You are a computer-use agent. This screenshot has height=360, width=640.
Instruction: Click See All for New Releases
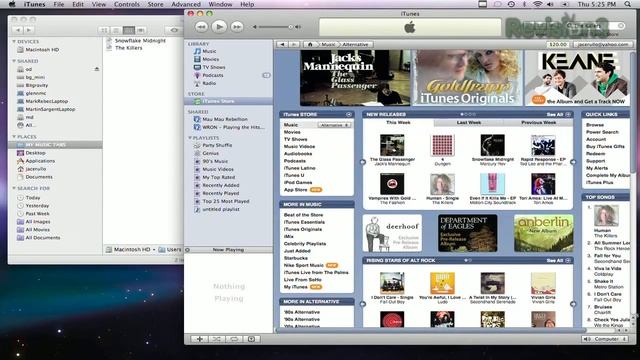click(x=558, y=115)
